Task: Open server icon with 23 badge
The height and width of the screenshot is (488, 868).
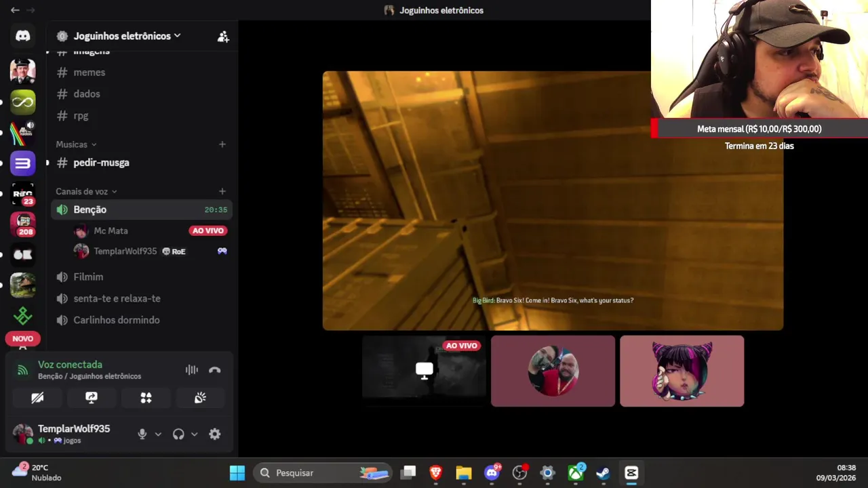Action: (x=22, y=194)
